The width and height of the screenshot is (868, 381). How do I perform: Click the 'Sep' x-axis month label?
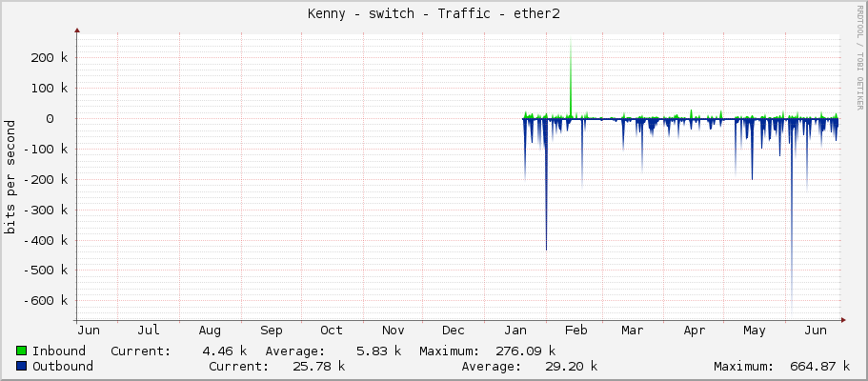[x=272, y=331]
